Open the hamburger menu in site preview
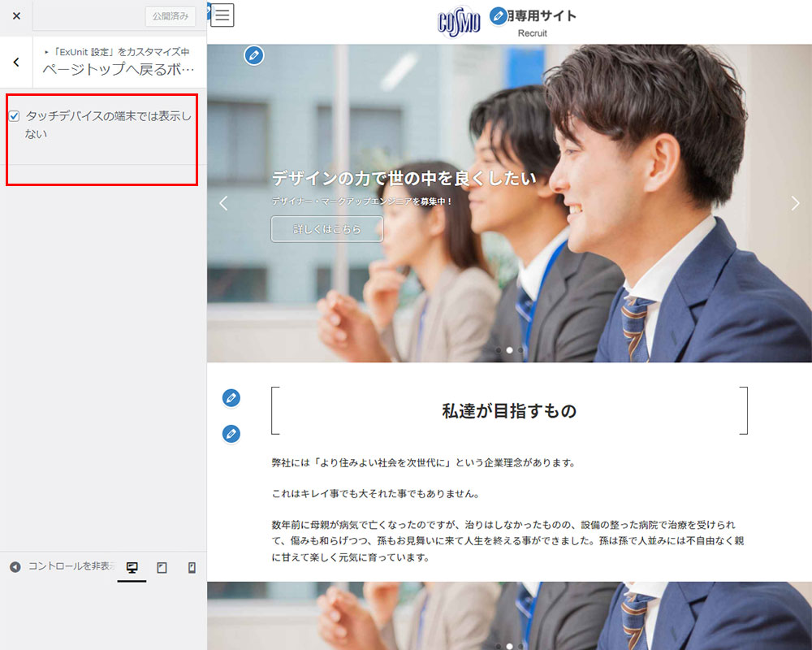The width and height of the screenshot is (812, 650). click(x=222, y=15)
